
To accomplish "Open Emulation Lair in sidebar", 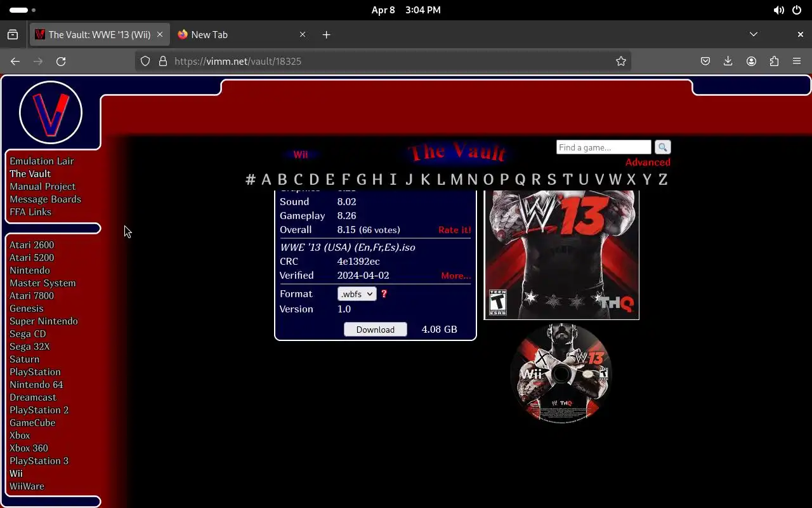I will click(42, 161).
